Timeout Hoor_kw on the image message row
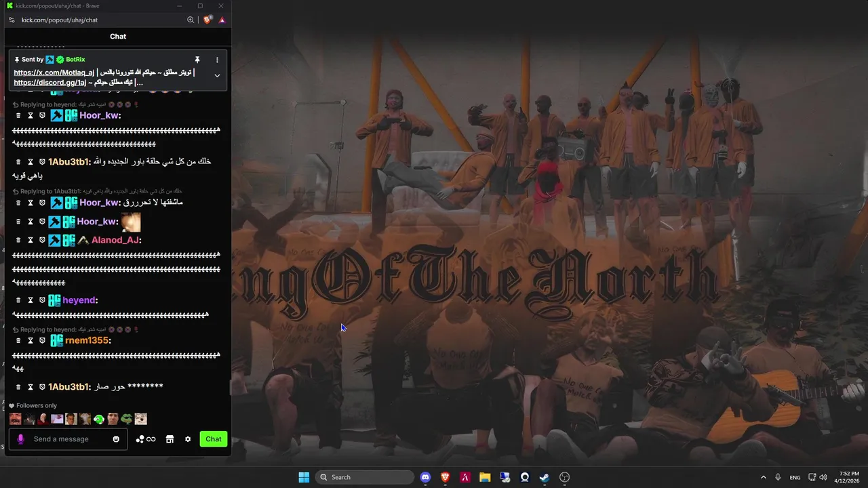 coord(31,222)
